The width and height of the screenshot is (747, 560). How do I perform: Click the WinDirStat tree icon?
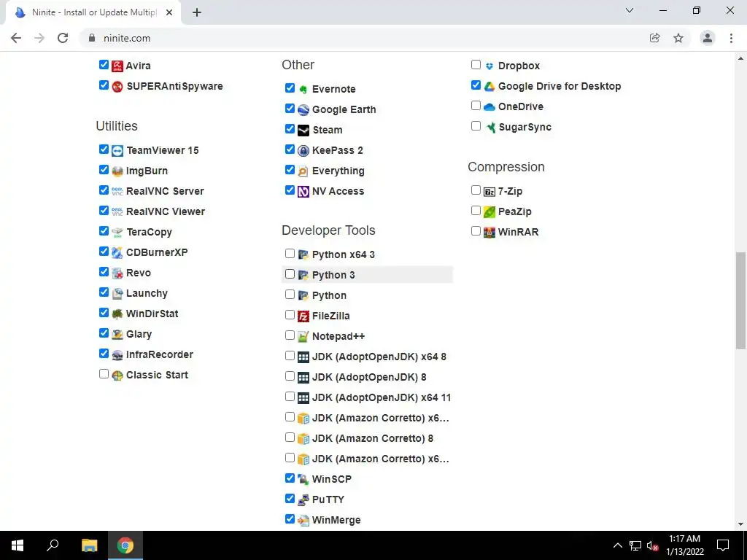[117, 314]
